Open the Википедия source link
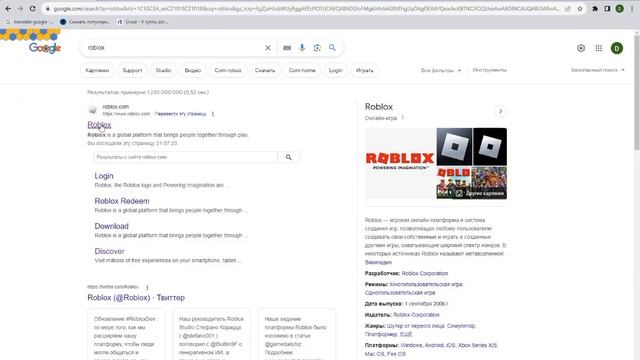The height and width of the screenshot is (360, 640). click(378, 262)
